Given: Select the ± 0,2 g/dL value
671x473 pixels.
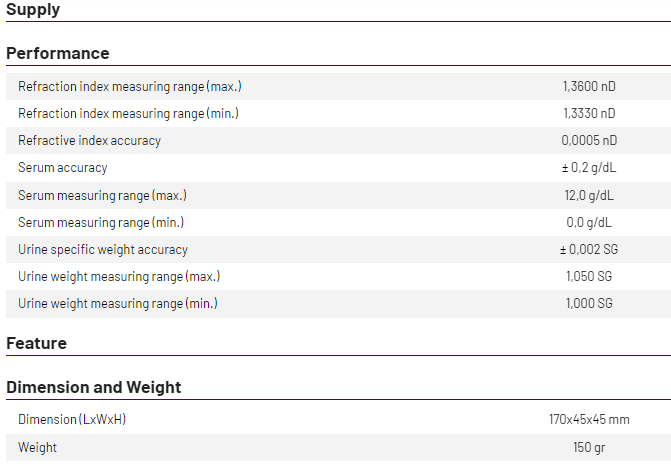Looking at the screenshot, I should pos(589,168).
